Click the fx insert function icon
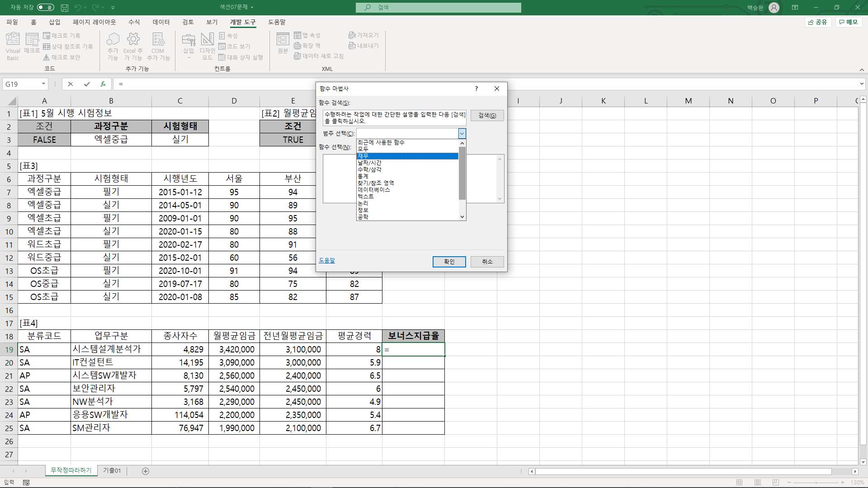Viewport: 868px width, 488px height. 103,84
